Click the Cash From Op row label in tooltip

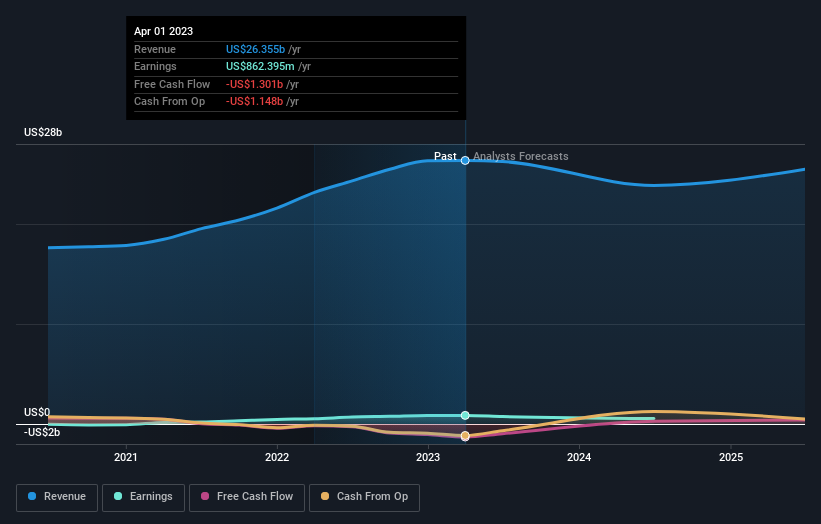point(169,102)
